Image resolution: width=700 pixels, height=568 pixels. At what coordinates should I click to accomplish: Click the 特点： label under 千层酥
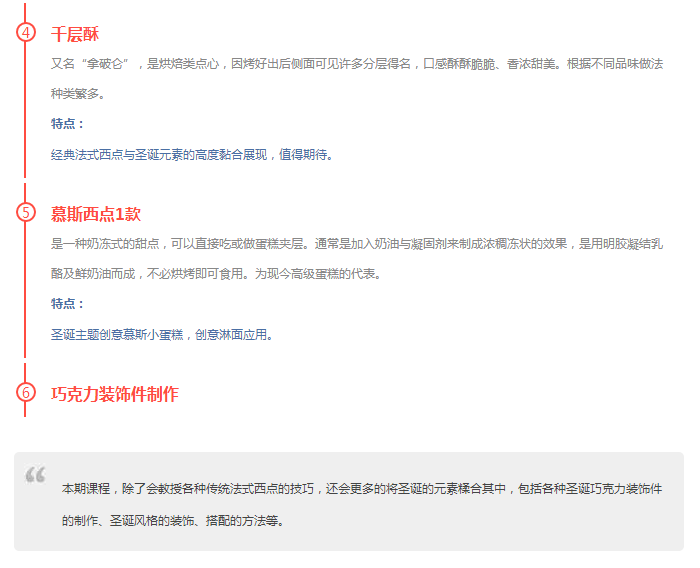(x=67, y=124)
